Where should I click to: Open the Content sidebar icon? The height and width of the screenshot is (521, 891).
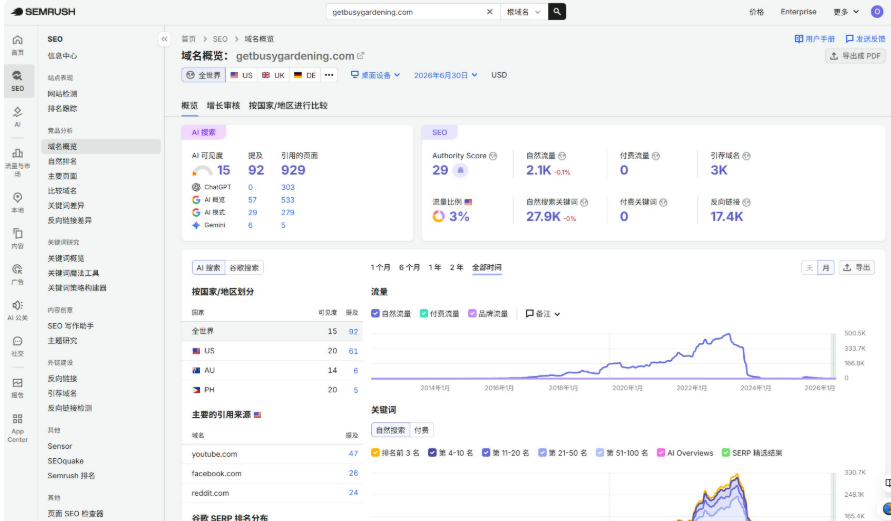click(x=18, y=238)
